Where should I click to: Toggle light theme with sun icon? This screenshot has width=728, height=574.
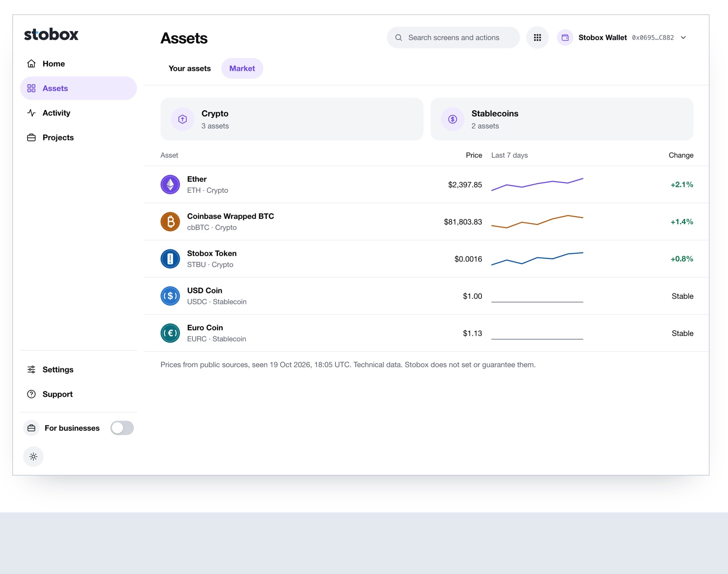33,457
